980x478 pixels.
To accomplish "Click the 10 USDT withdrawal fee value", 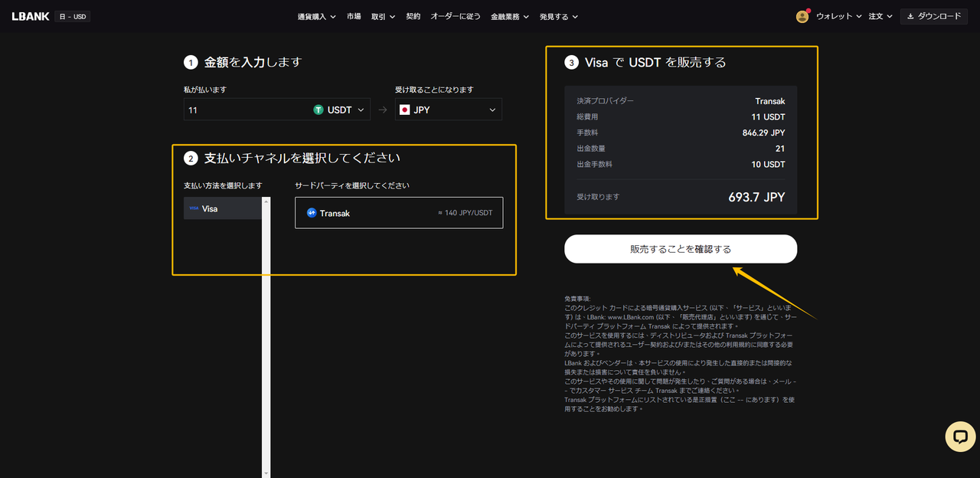I will [769, 164].
